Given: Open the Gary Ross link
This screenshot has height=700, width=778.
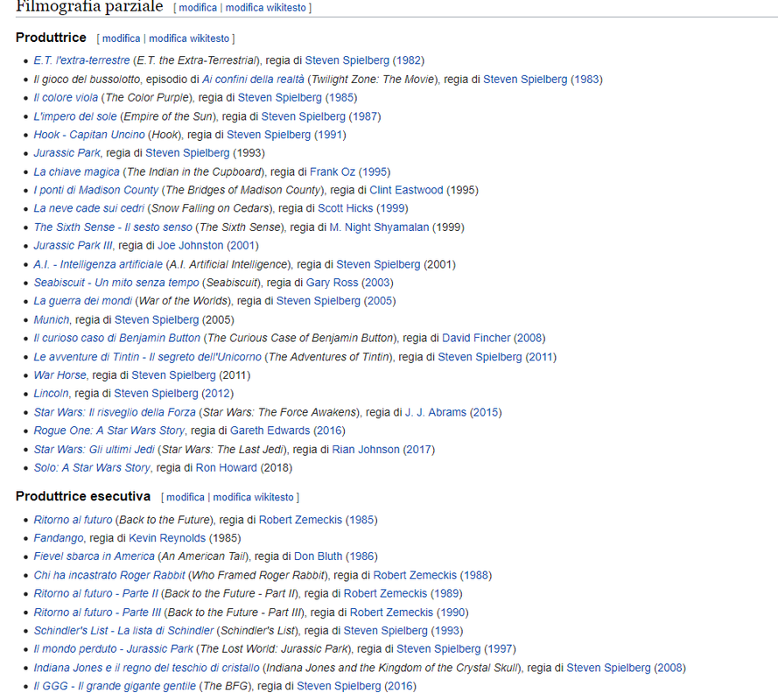Looking at the screenshot, I should pos(332,283).
